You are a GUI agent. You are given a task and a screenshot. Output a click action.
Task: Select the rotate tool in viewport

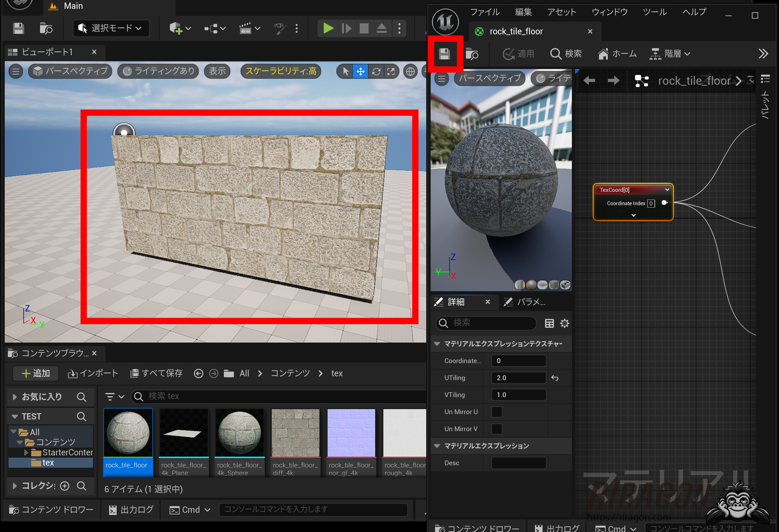(376, 71)
